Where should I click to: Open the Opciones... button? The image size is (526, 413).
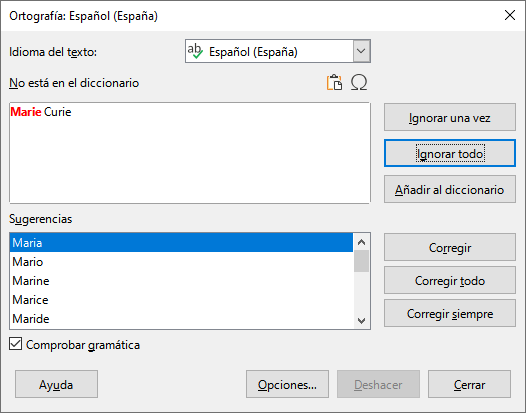tap(287, 384)
